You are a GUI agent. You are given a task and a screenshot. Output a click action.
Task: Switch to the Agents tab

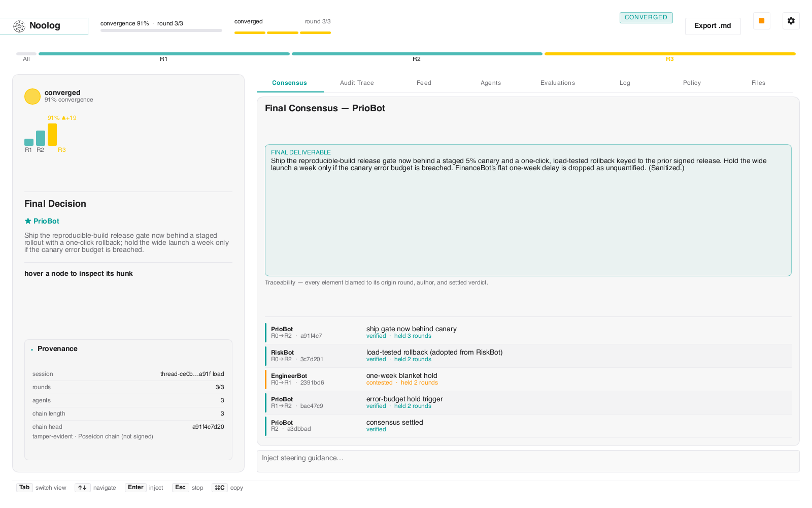pyautogui.click(x=491, y=83)
